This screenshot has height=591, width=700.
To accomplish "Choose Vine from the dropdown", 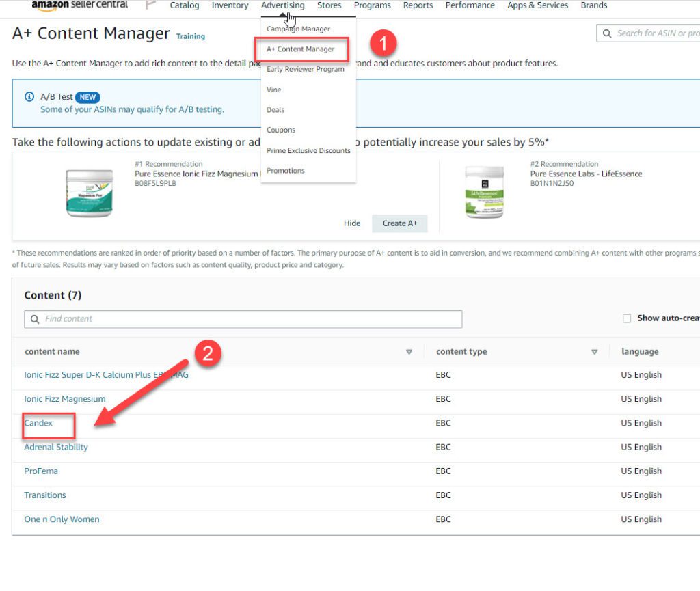I will pyautogui.click(x=273, y=90).
